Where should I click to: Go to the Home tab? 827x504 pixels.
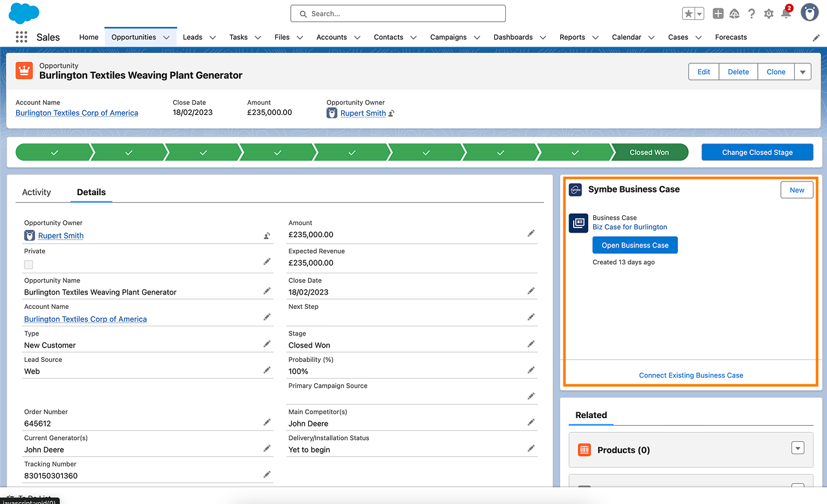click(89, 37)
